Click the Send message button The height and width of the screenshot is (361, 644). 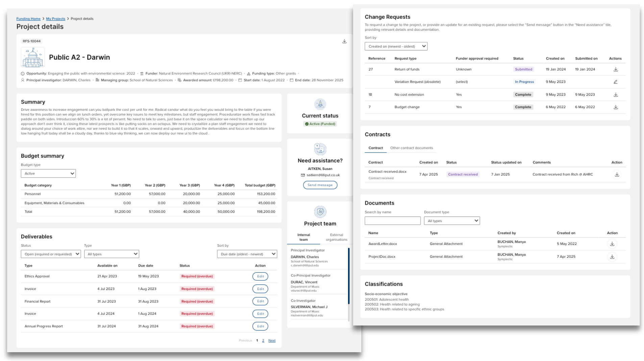pyautogui.click(x=320, y=185)
